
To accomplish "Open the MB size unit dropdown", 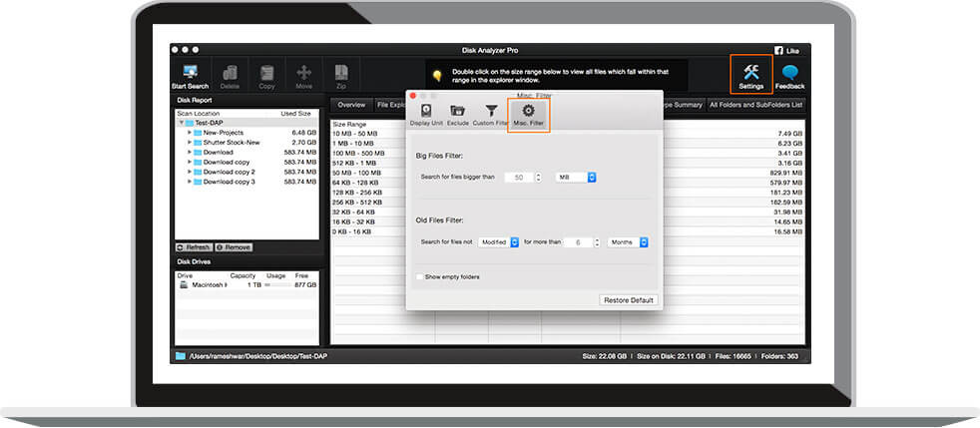I will 576,178.
